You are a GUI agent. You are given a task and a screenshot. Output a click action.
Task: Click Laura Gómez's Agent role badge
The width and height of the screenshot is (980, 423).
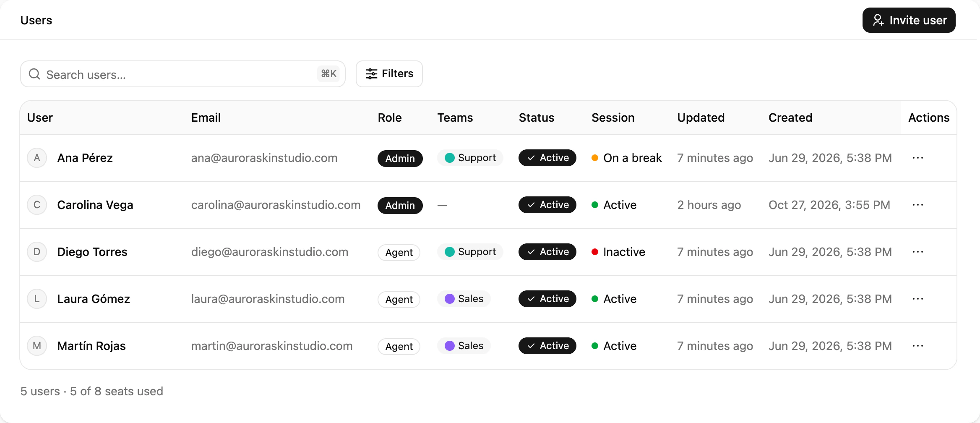tap(399, 300)
